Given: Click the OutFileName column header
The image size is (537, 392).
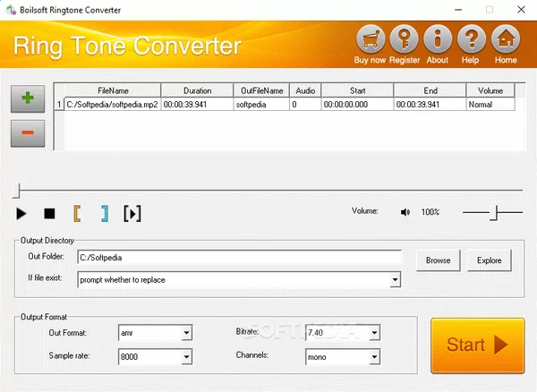Looking at the screenshot, I should coord(261,90).
